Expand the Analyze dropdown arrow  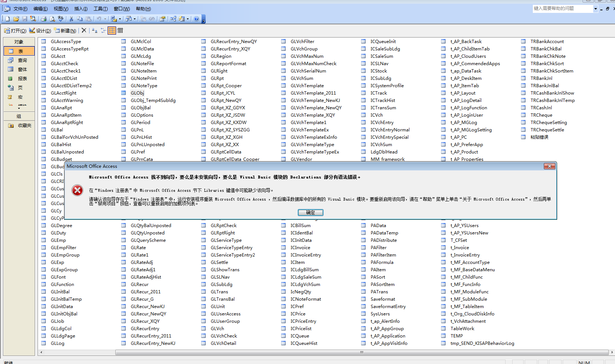click(134, 19)
